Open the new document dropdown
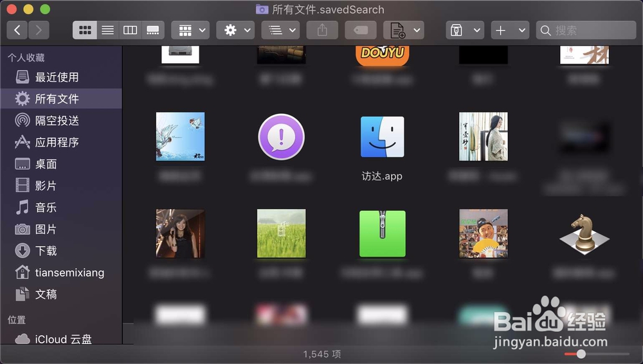 [x=404, y=30]
